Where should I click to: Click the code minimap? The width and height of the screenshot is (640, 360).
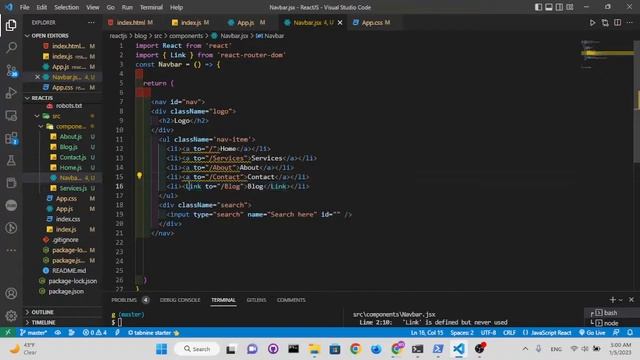coord(607,55)
